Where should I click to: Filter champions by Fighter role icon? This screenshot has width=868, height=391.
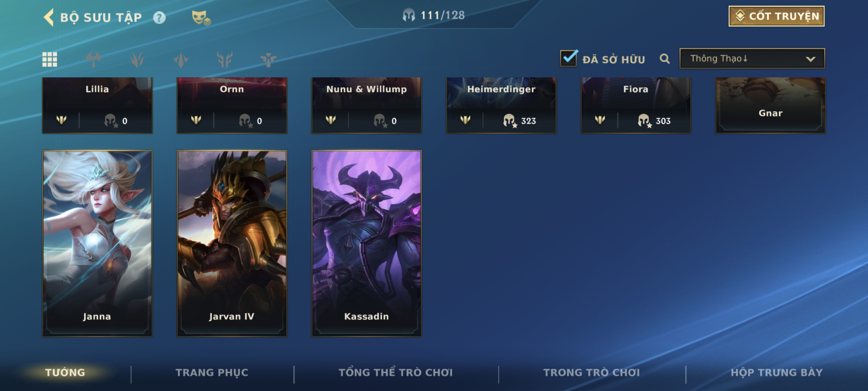[x=93, y=60]
